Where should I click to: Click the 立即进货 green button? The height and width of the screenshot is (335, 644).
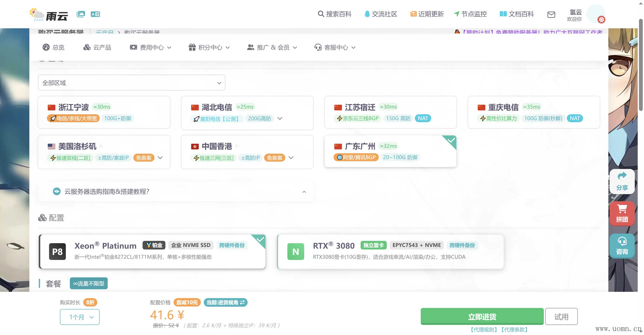pyautogui.click(x=482, y=317)
